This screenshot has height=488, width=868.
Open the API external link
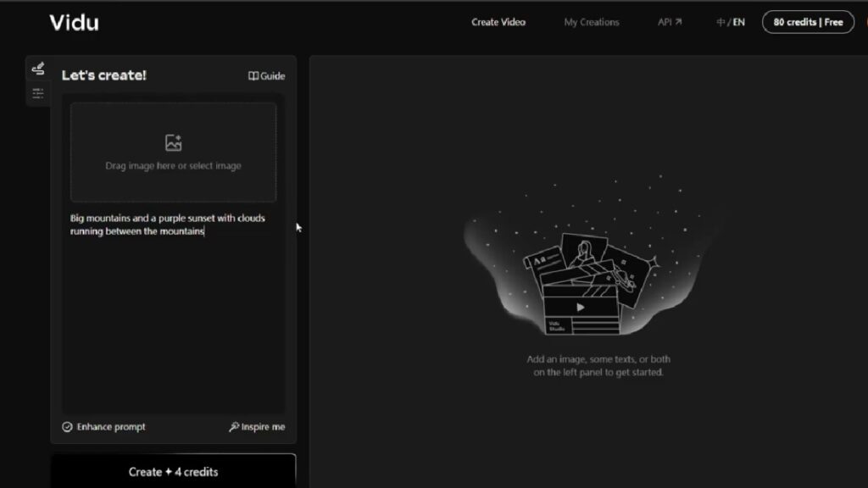(670, 22)
